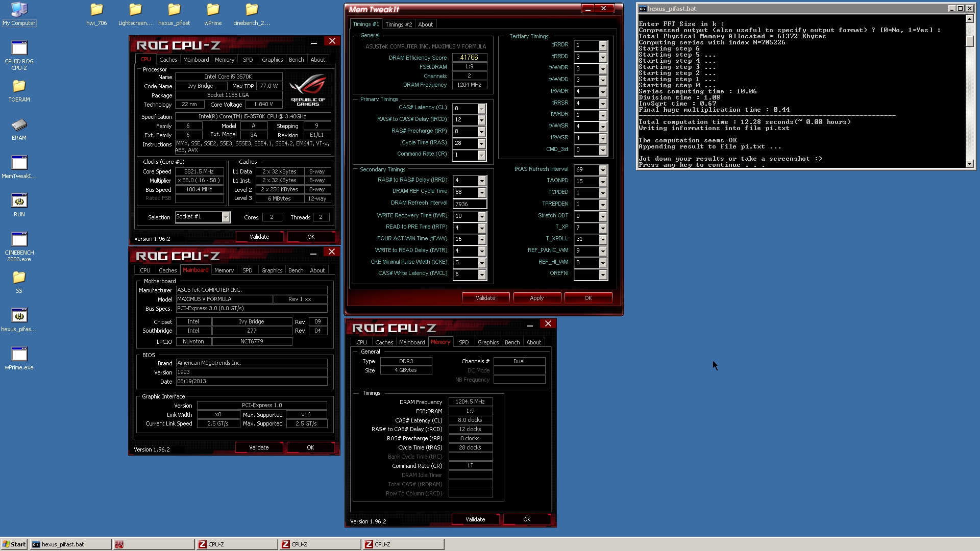Click the Start button on the taskbar
980x551 pixels.
point(14,544)
